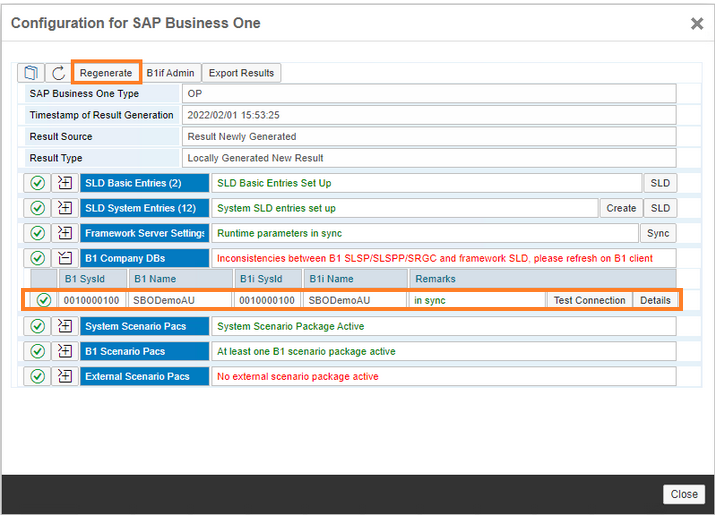
Task: Click the B1i SysId column header
Action: (x=268, y=279)
